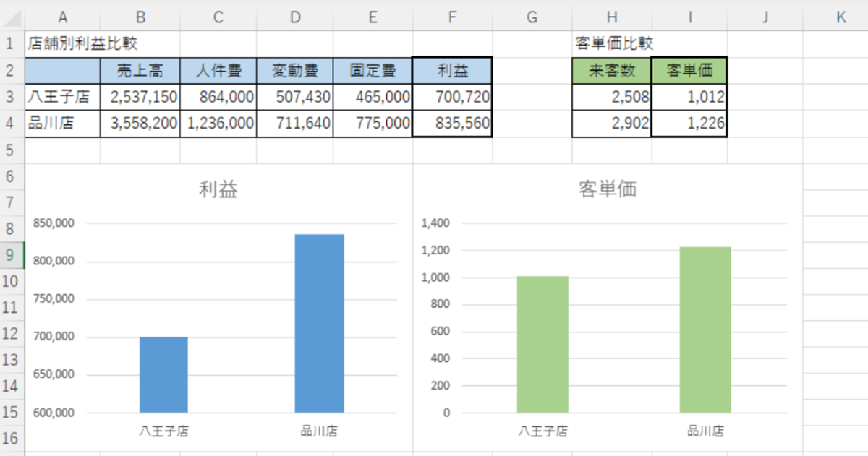Select column H header
The height and width of the screenshot is (456, 868).
(x=612, y=17)
